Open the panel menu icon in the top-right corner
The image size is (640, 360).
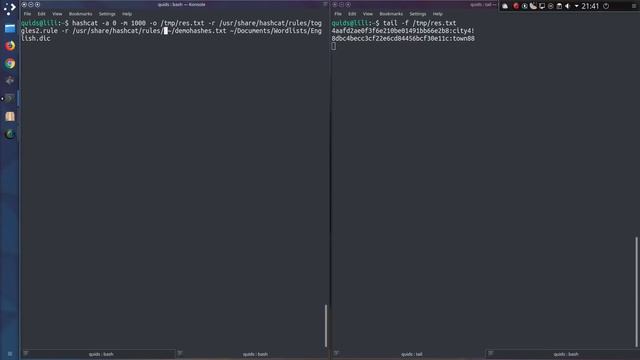[x=634, y=6]
